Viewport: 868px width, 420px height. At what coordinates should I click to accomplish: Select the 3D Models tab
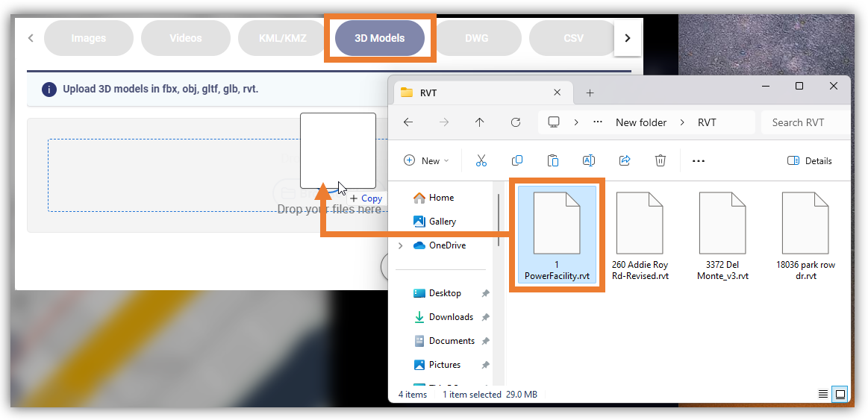pos(380,38)
